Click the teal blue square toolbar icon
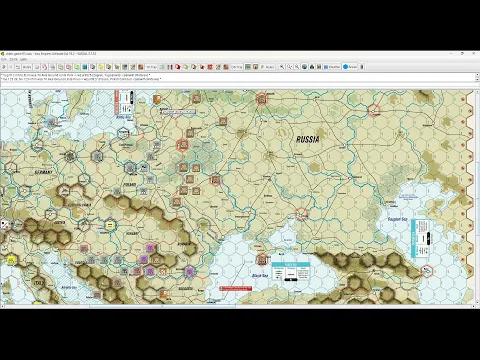The width and height of the screenshot is (480, 360). pyautogui.click(x=85, y=67)
